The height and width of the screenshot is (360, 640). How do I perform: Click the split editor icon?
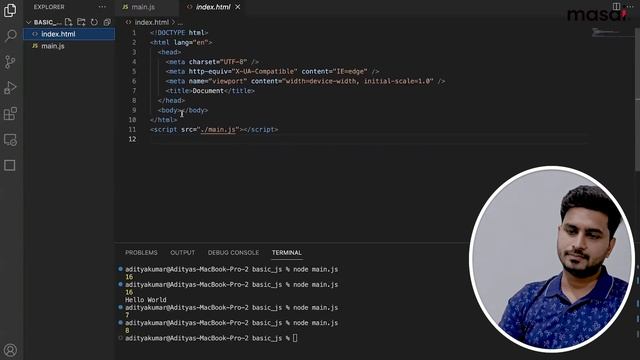[x=616, y=7]
